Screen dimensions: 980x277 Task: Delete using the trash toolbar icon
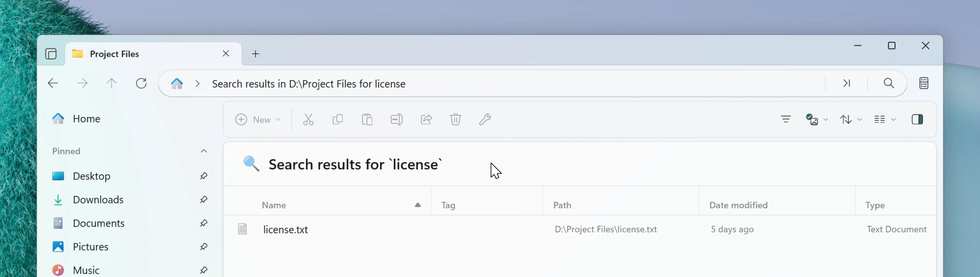point(455,119)
